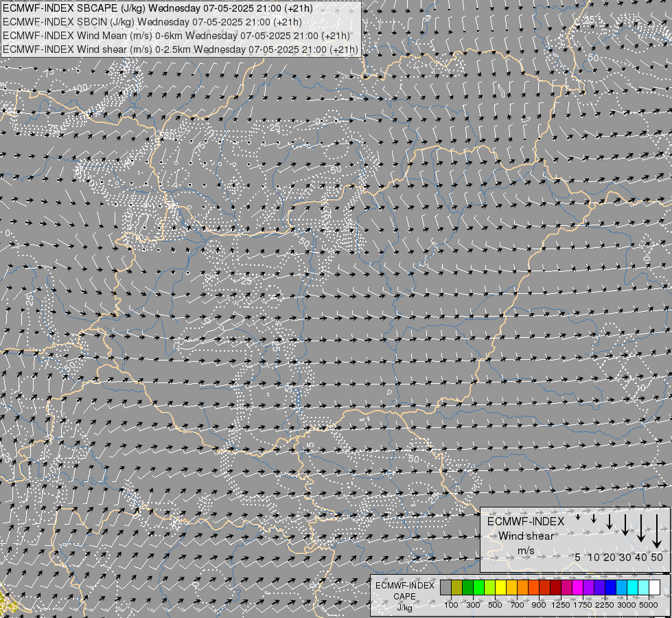Image resolution: width=672 pixels, height=618 pixels.
Task: Pick the purple swatch right of 1750
Action: (589, 587)
